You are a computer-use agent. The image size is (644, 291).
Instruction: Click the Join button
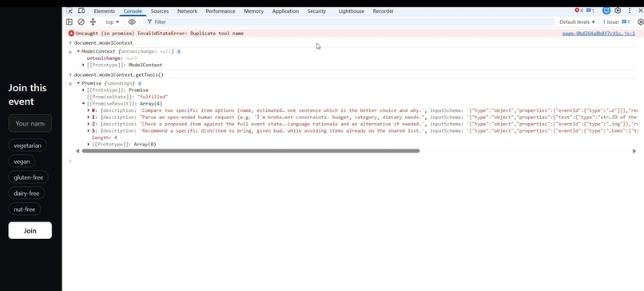[30, 230]
